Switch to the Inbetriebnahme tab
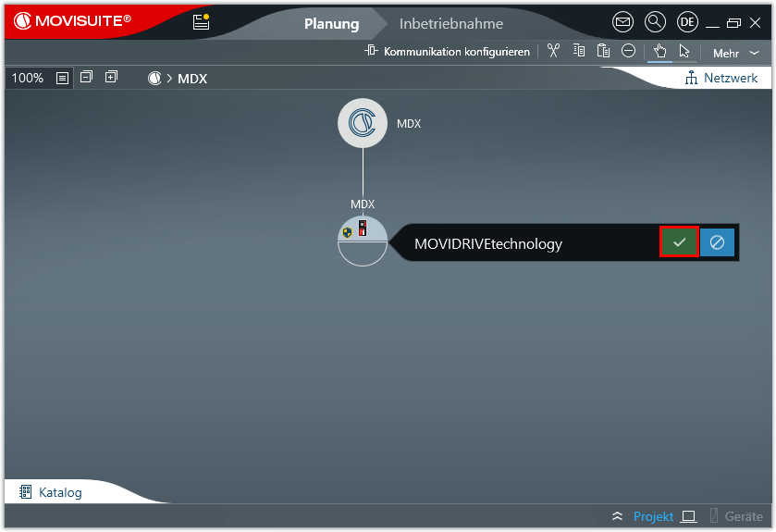 pos(451,23)
